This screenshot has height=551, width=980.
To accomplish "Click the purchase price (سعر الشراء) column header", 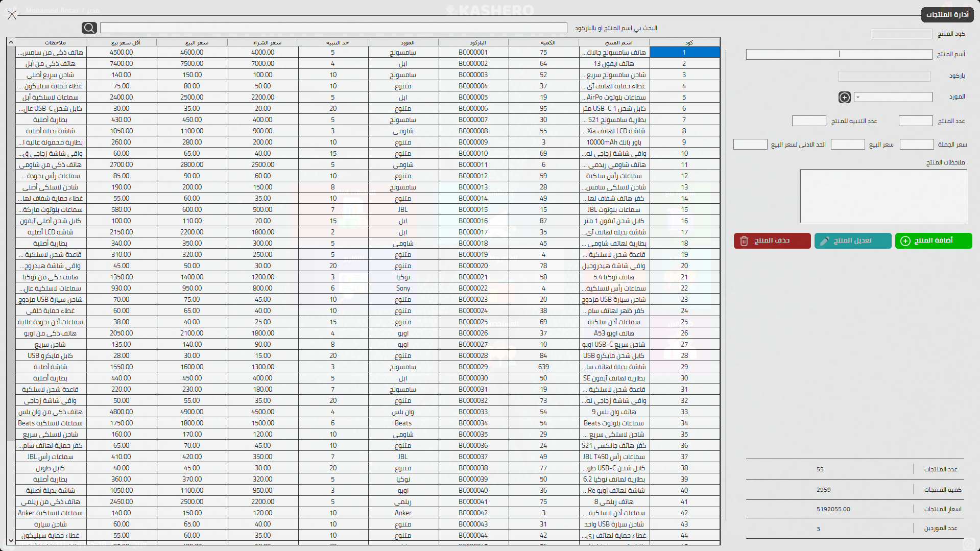I will pyautogui.click(x=263, y=42).
